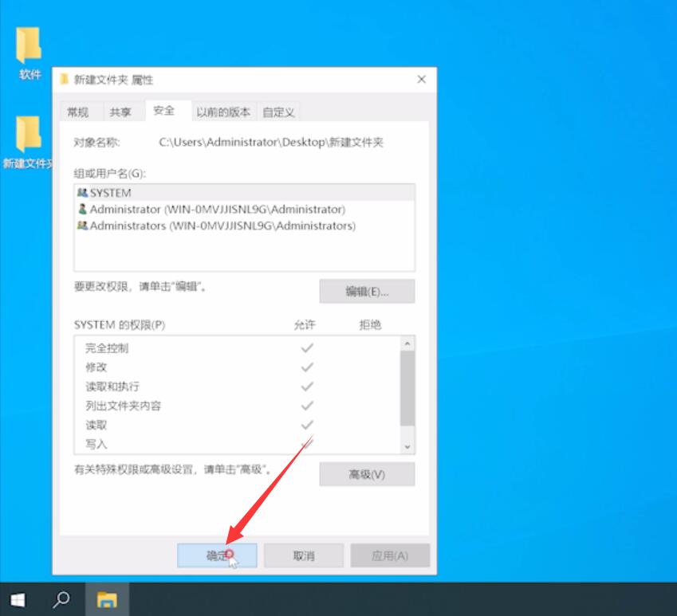Click the 取消 button
Image resolution: width=677 pixels, height=616 pixels.
tap(304, 555)
